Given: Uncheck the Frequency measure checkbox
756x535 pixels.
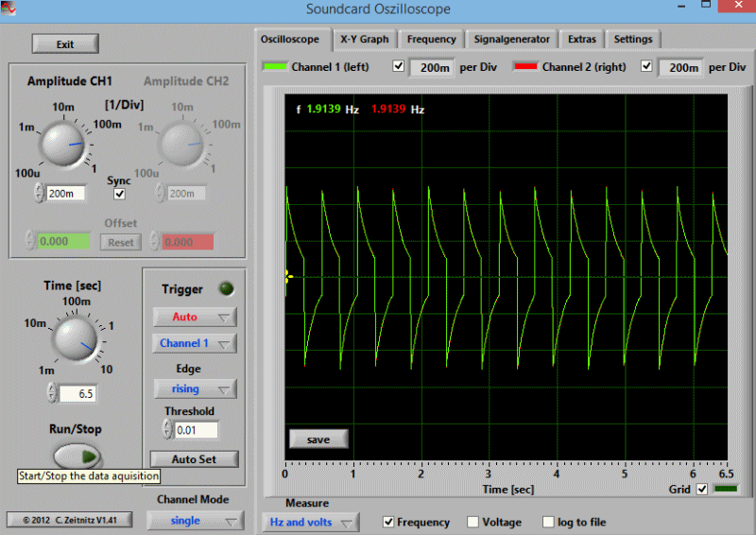Looking at the screenshot, I should (388, 522).
